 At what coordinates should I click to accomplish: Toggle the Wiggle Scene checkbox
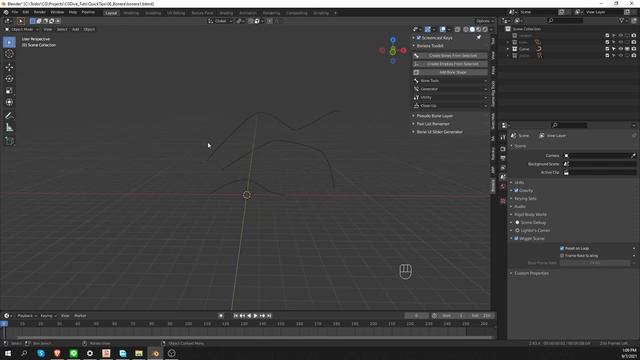coord(516,238)
